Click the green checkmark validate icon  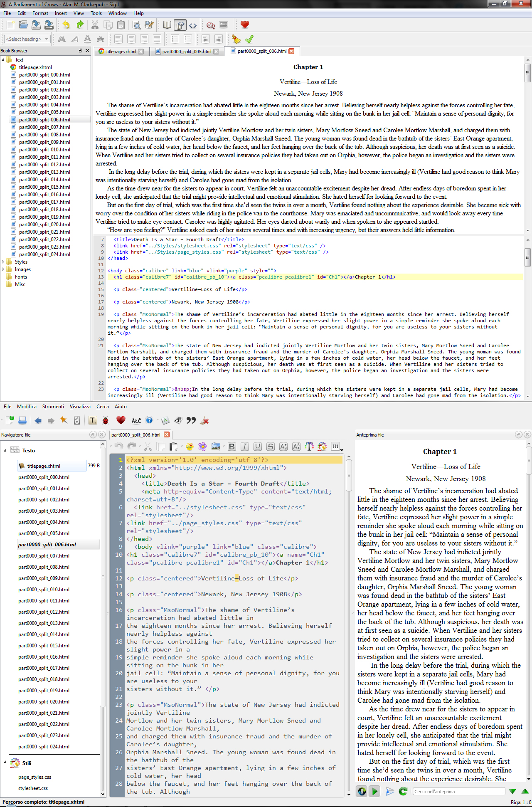[x=249, y=39]
